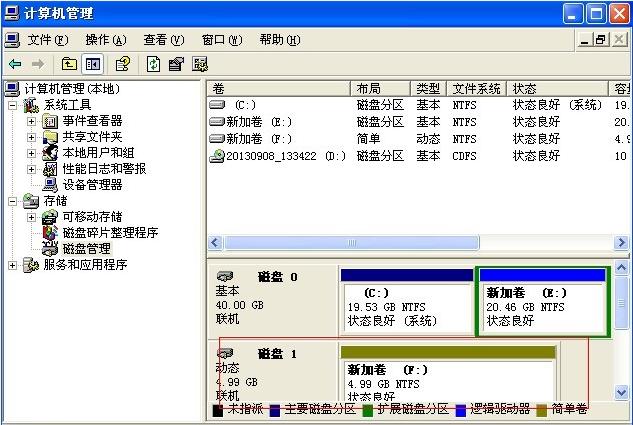Open the 帮助(H) menu
Viewport: 633px width, 425px height.
tap(280, 40)
